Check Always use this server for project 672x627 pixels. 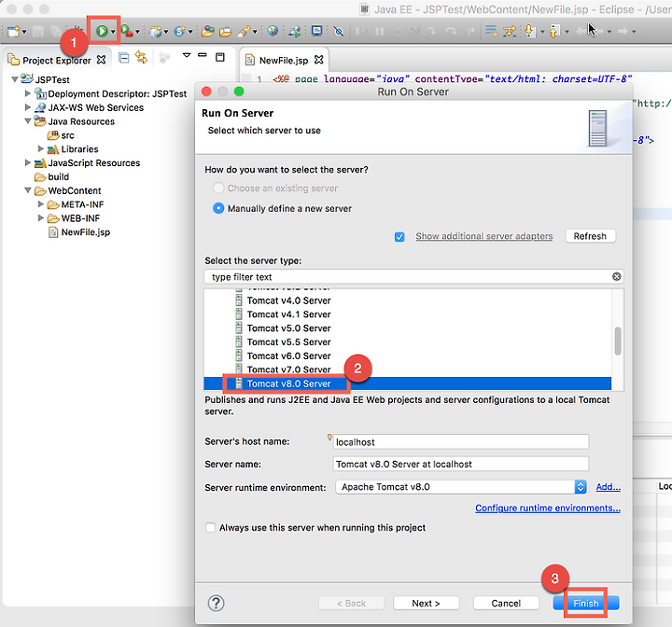[210, 527]
